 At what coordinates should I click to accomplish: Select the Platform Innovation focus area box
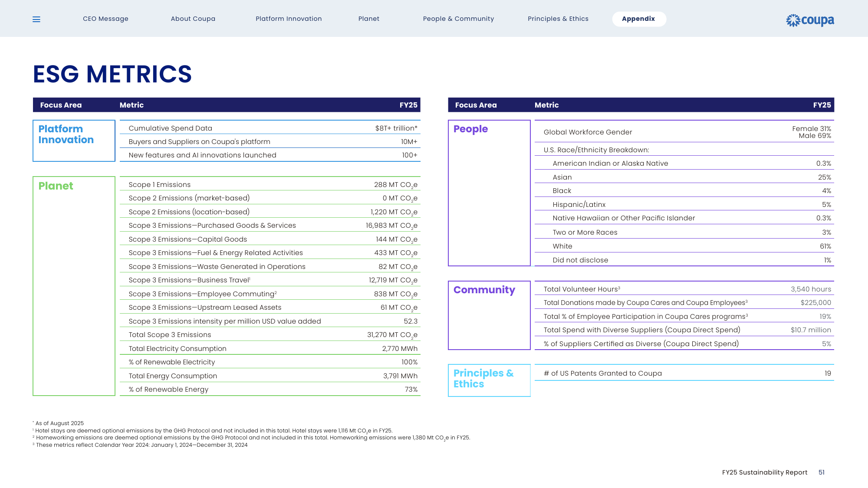pos(74,141)
